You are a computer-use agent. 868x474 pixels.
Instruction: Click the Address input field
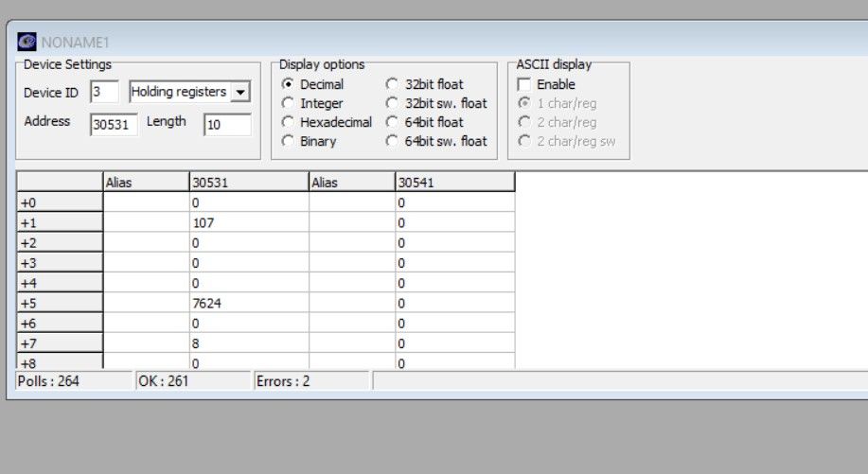click(114, 125)
